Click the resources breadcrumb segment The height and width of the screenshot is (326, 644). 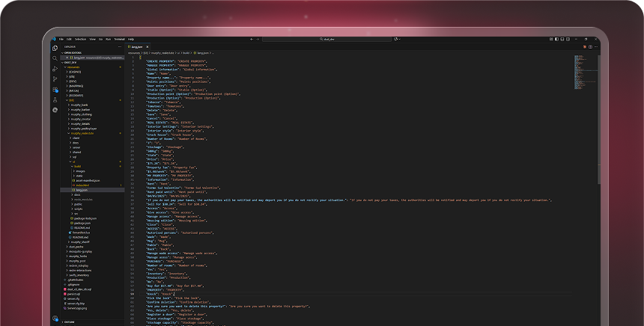click(x=134, y=53)
